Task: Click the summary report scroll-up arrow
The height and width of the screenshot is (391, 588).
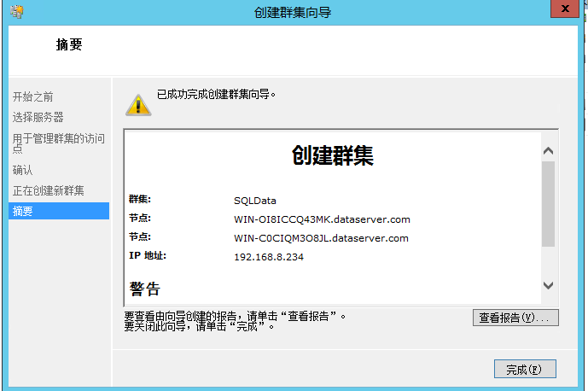Action: click(x=548, y=151)
